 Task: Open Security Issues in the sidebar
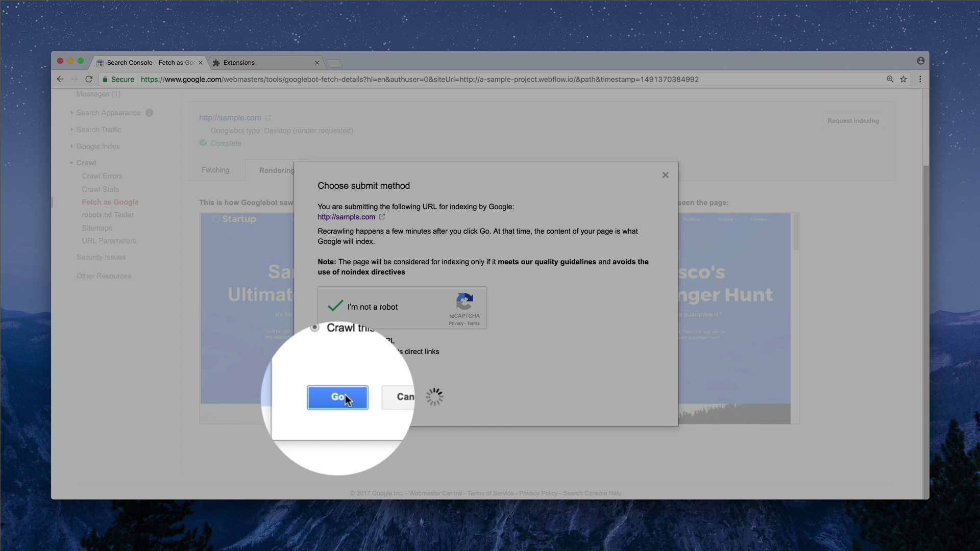[101, 257]
